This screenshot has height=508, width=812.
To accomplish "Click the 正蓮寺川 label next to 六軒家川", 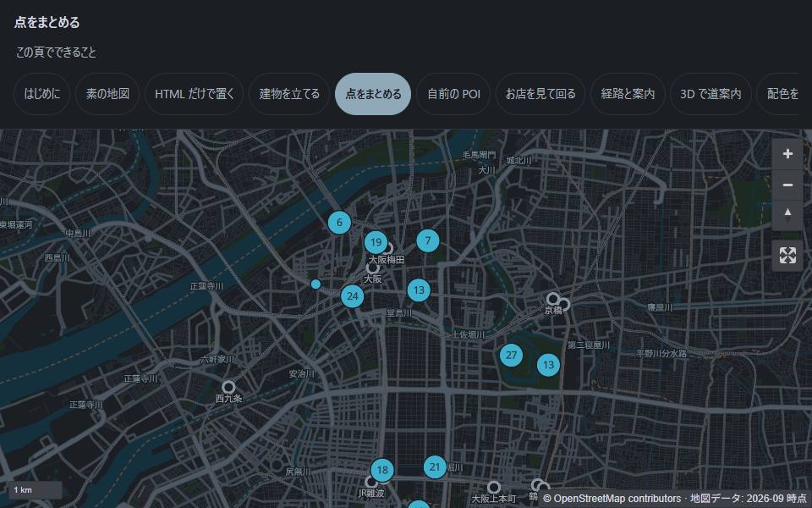I will click(140, 378).
